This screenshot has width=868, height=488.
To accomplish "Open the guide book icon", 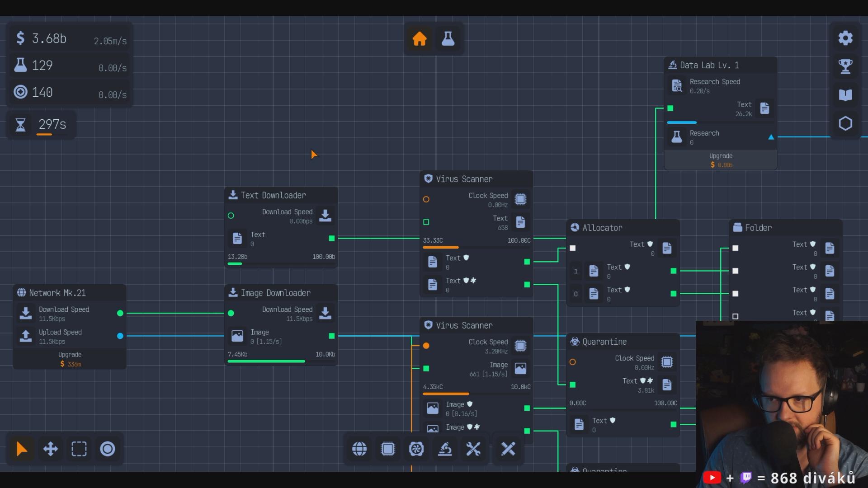I will 845,95.
